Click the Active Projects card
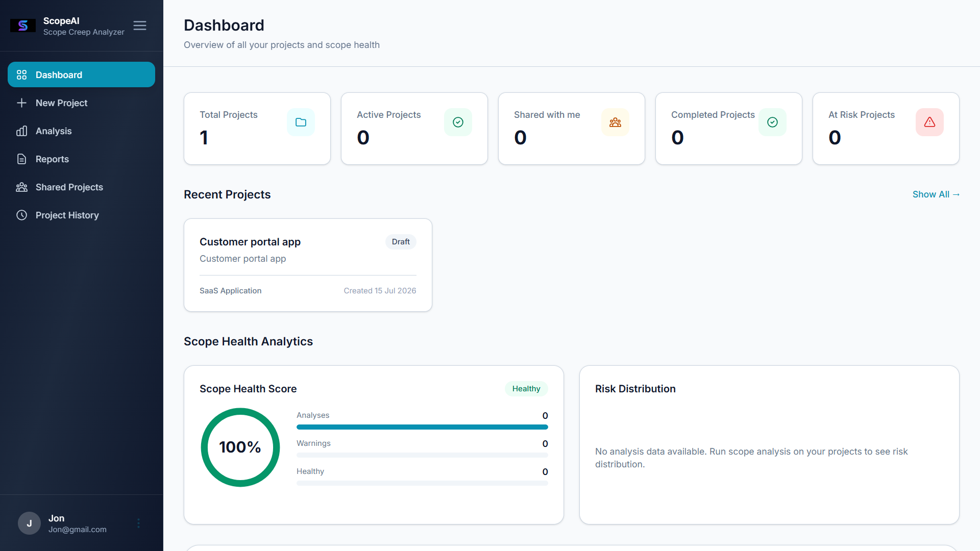 coord(414,129)
